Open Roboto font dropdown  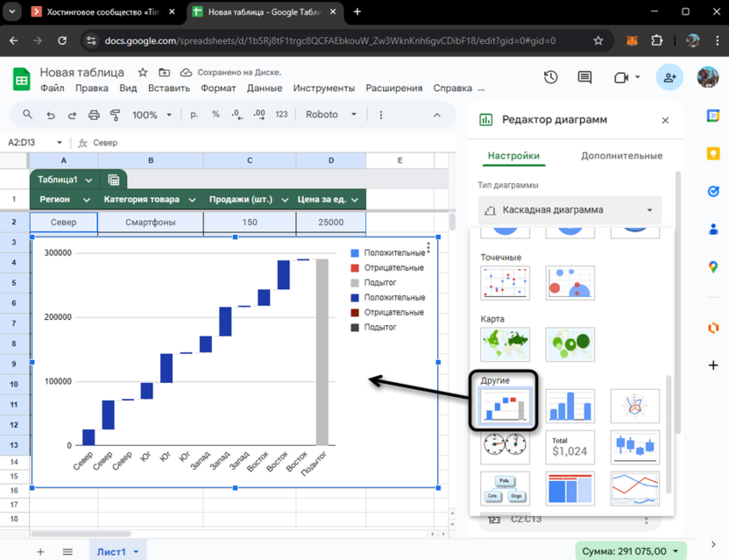coord(331,115)
